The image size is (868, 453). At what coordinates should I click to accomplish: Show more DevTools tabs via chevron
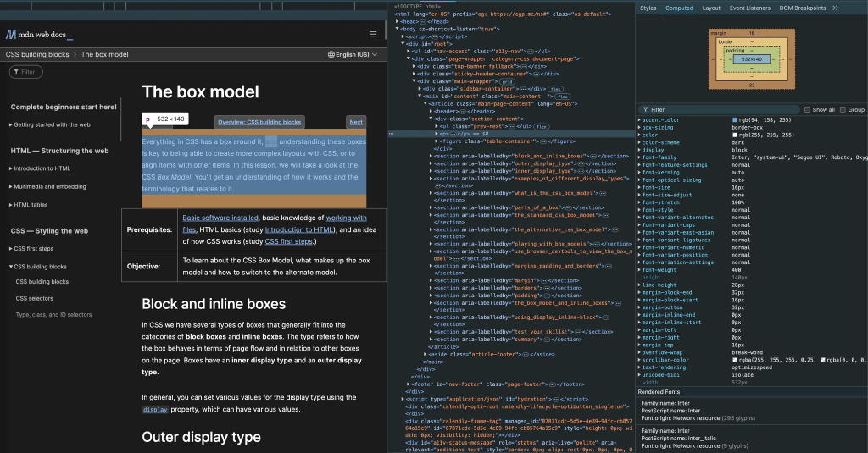(x=836, y=8)
